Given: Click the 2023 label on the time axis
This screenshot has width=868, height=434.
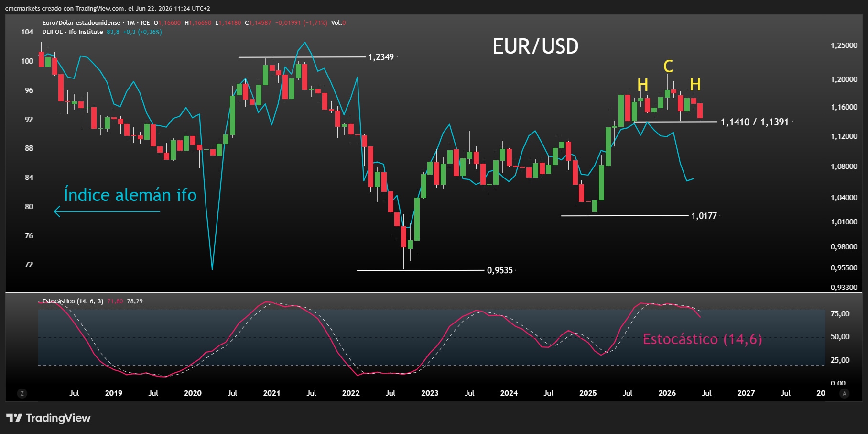Looking at the screenshot, I should coord(430,393).
